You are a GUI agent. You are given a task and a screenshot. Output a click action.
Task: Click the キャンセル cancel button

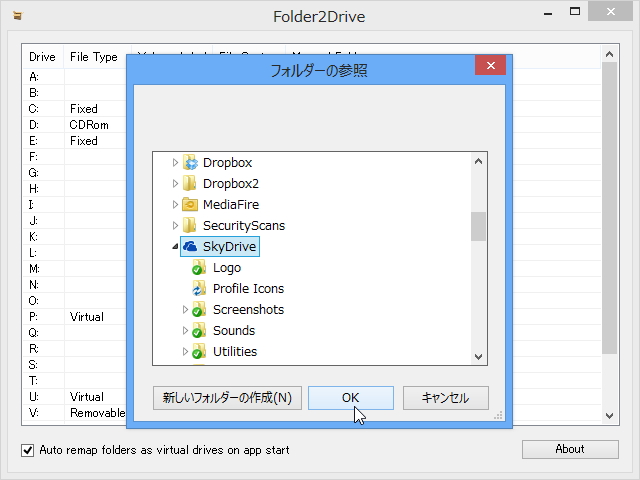click(445, 398)
